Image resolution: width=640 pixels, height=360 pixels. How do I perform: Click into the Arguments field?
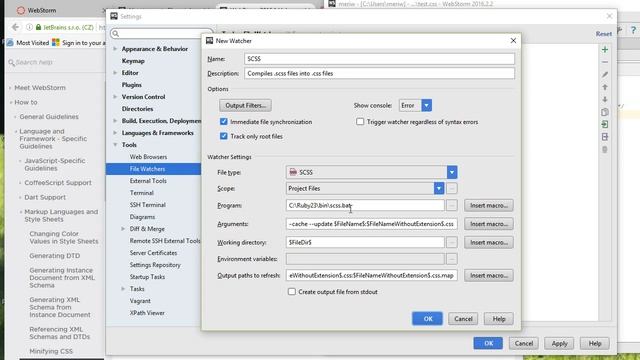(371, 224)
